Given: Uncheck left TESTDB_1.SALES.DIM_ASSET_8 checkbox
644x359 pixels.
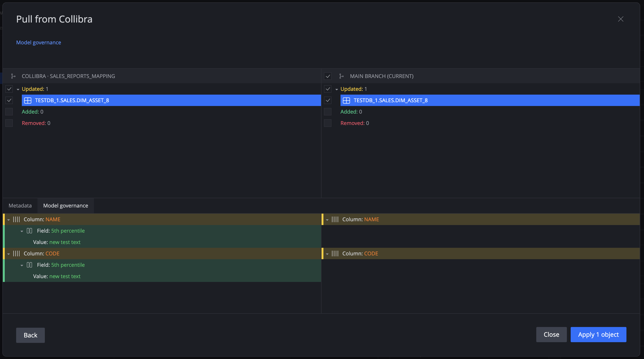Looking at the screenshot, I should point(9,101).
